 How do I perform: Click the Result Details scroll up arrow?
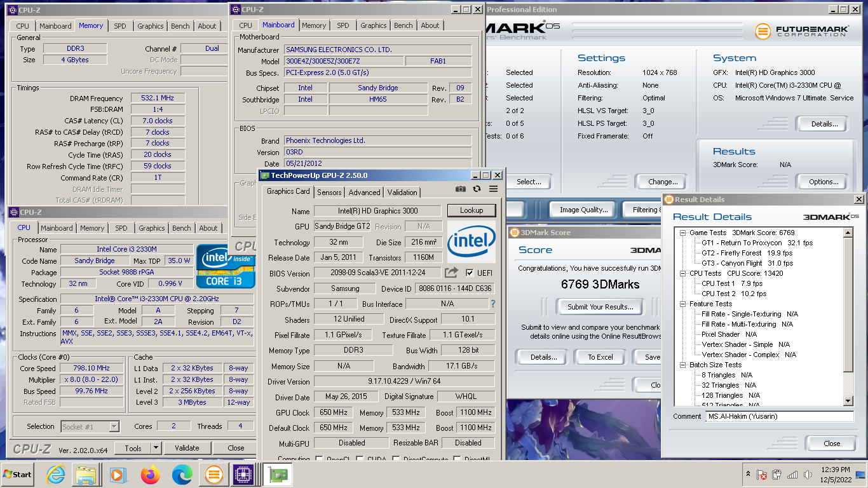(x=848, y=233)
